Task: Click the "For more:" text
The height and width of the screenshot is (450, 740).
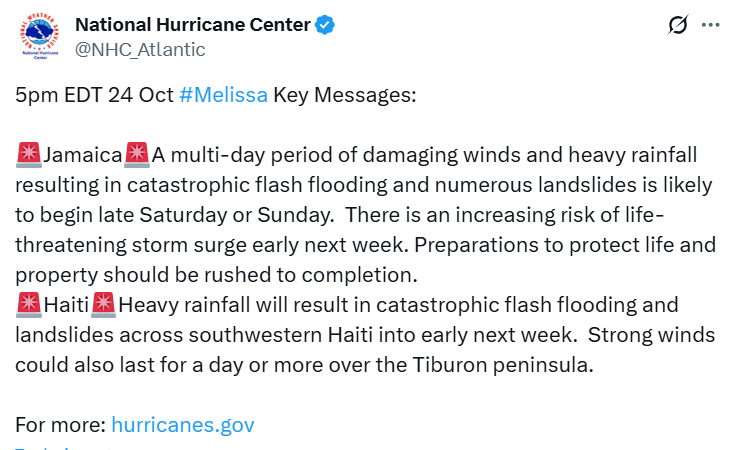Action: [60, 424]
